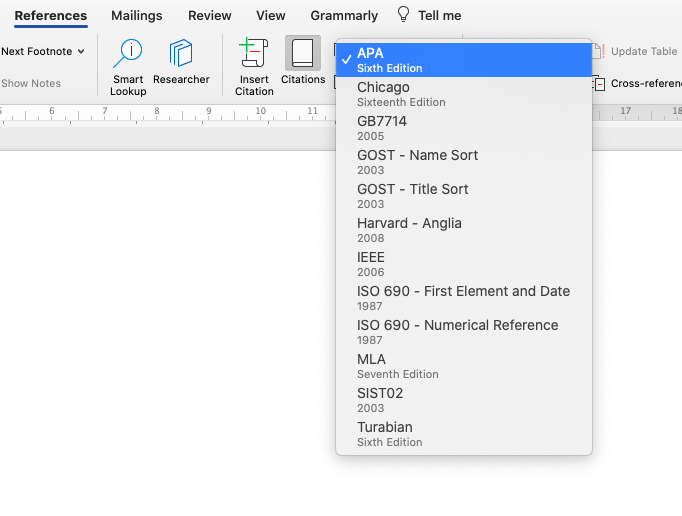This screenshot has height=516, width=682.
Task: Click the Tell me search field
Action: click(439, 16)
